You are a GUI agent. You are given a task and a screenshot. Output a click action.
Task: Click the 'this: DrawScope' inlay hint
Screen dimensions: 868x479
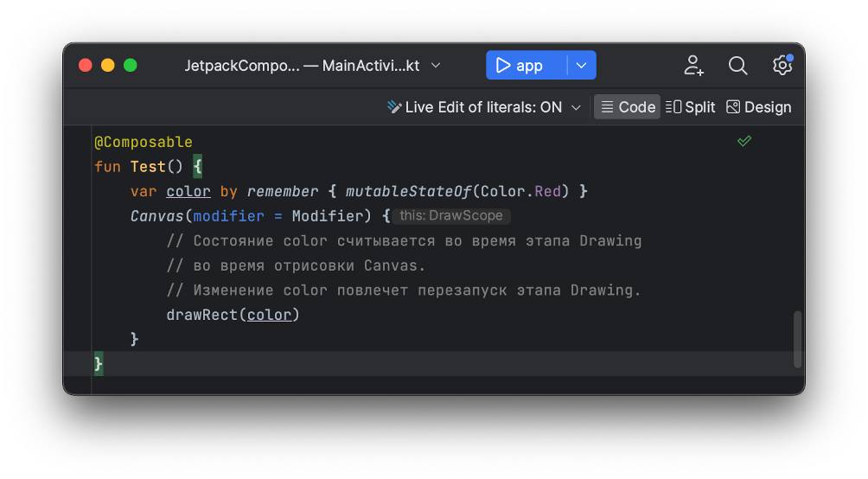coord(450,216)
